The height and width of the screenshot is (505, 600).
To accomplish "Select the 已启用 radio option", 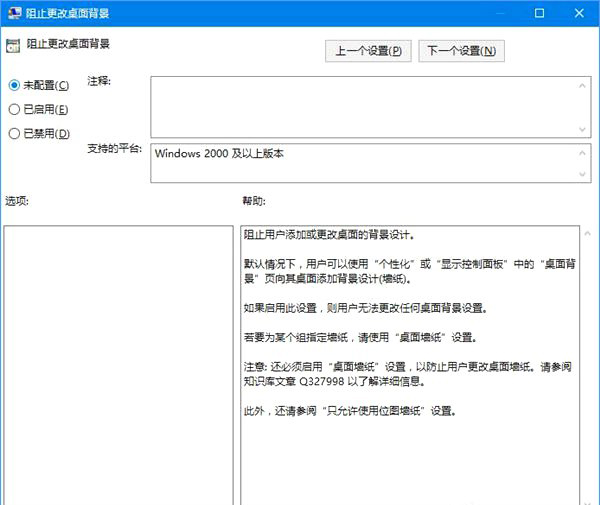I will click(14, 109).
